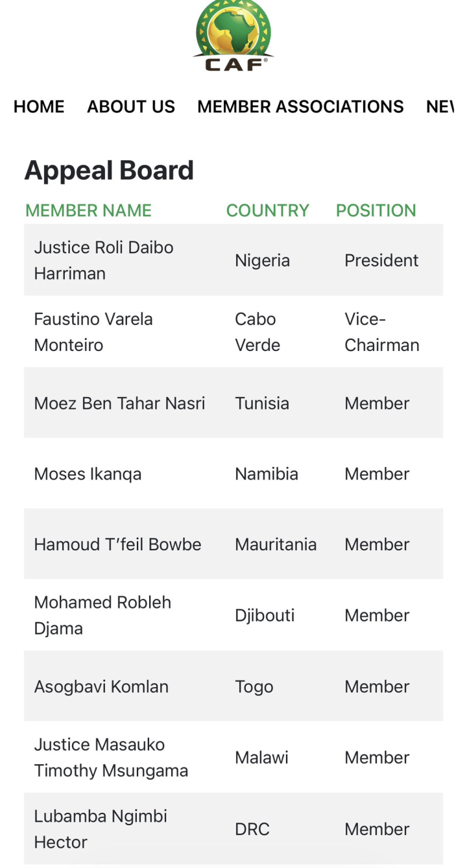467x868 pixels.
Task: Click the Vice-Chairman position cell
Action: (381, 332)
